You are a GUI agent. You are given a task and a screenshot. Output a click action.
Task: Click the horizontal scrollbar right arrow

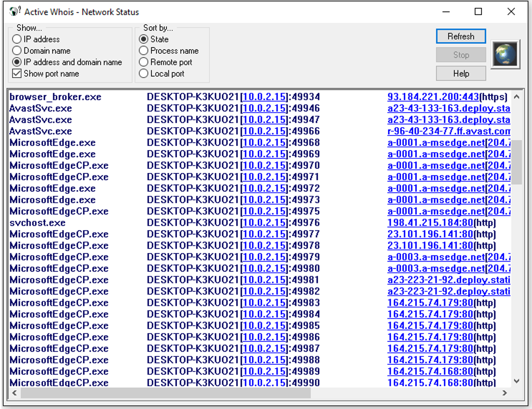click(x=504, y=393)
